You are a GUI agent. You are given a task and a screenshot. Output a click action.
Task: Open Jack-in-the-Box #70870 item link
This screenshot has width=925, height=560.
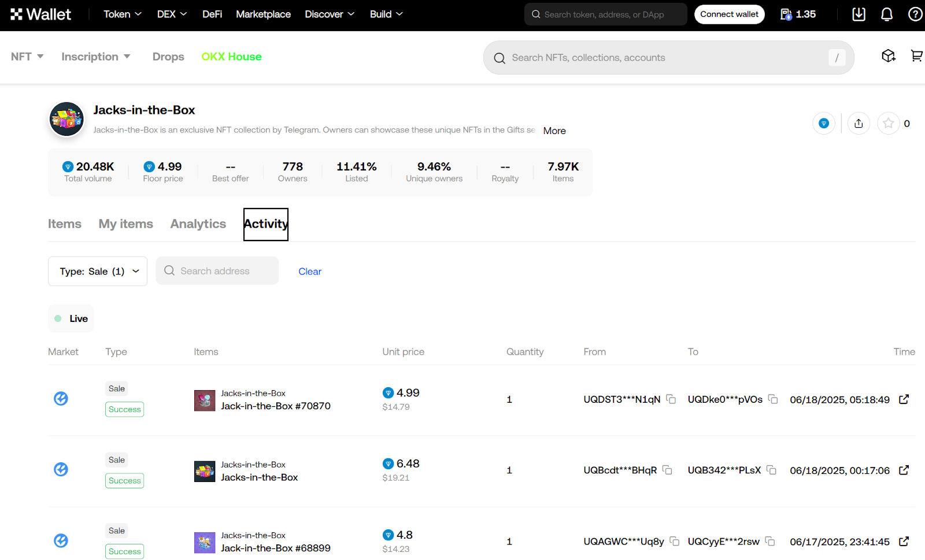[275, 406]
